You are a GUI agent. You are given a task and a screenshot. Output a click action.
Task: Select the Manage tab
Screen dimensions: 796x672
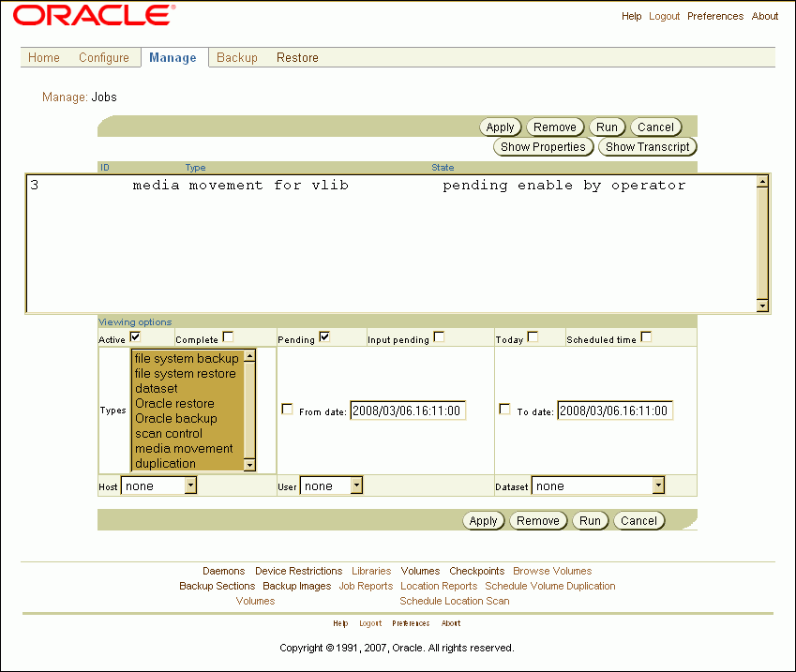pyautogui.click(x=173, y=58)
